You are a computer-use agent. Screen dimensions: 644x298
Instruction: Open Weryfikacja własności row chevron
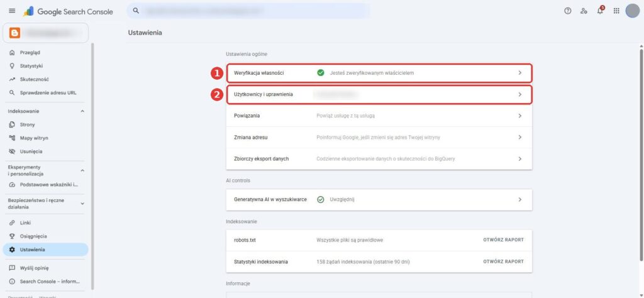point(519,73)
